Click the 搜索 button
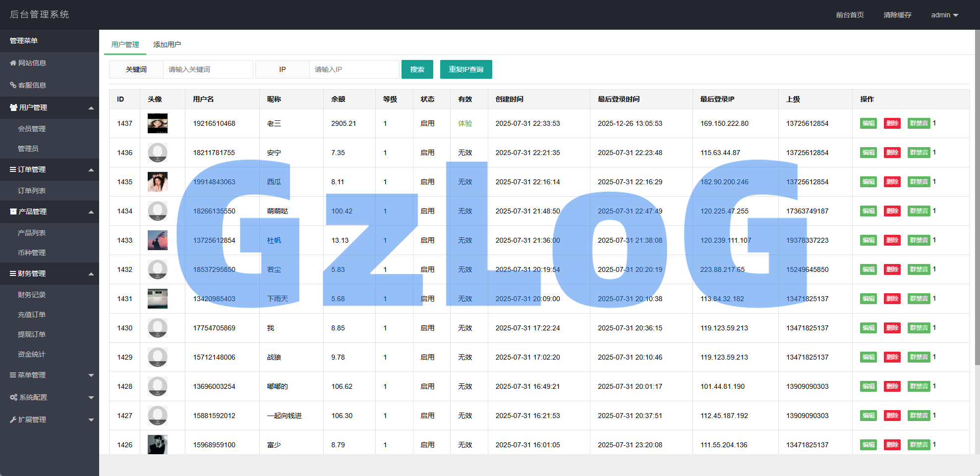The image size is (980, 476). coord(417,69)
